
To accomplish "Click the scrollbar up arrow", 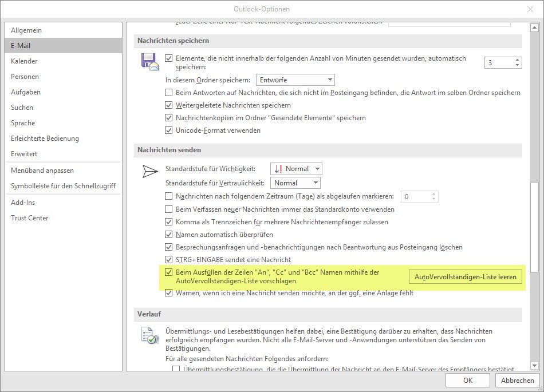I will [x=534, y=28].
